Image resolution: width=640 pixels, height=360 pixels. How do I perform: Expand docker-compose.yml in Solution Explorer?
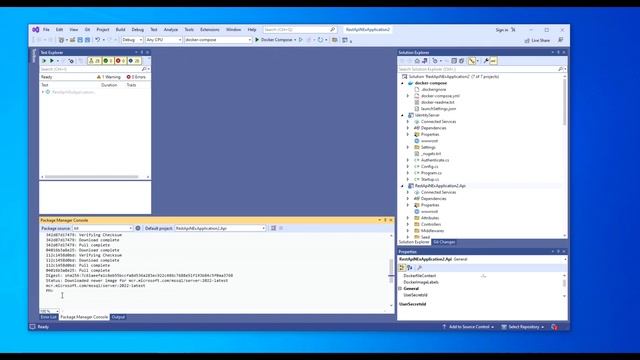click(x=408, y=96)
